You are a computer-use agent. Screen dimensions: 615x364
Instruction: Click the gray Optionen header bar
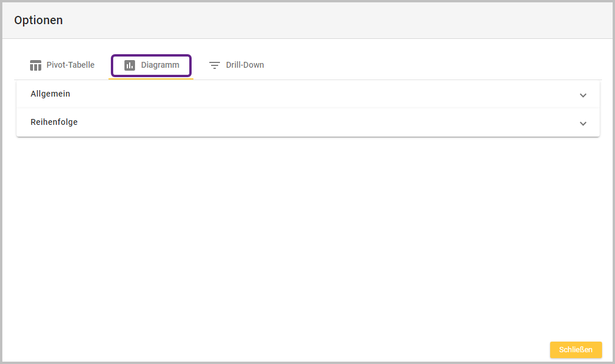pos(354,21)
